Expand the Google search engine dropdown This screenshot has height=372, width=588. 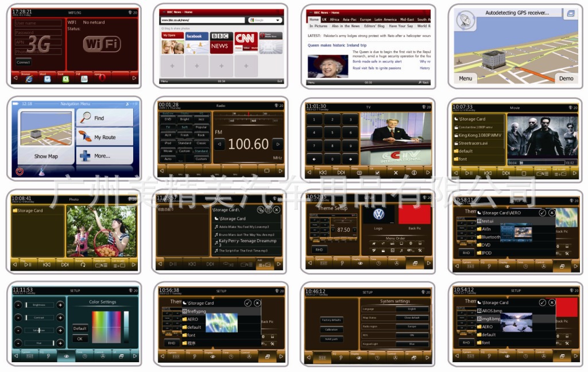pyautogui.click(x=278, y=20)
